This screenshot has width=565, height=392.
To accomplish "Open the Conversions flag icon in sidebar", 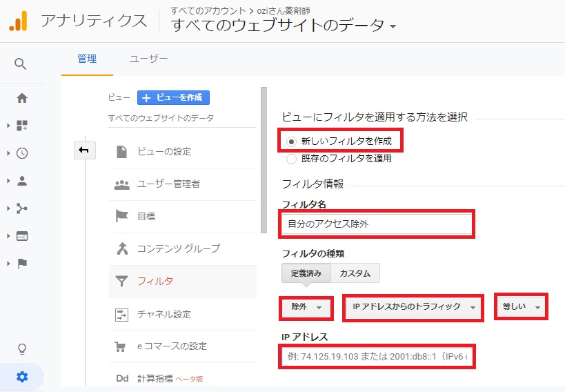I will [21, 264].
